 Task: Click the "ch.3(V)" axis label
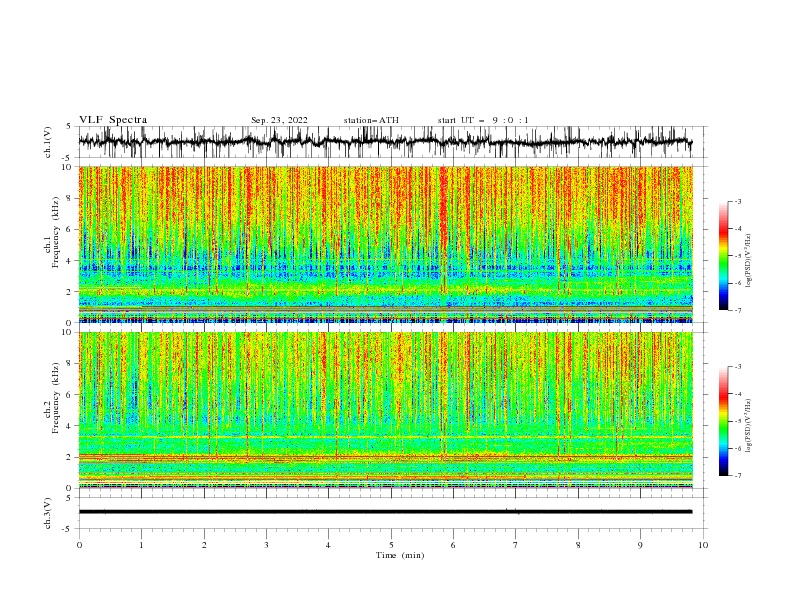(48, 513)
